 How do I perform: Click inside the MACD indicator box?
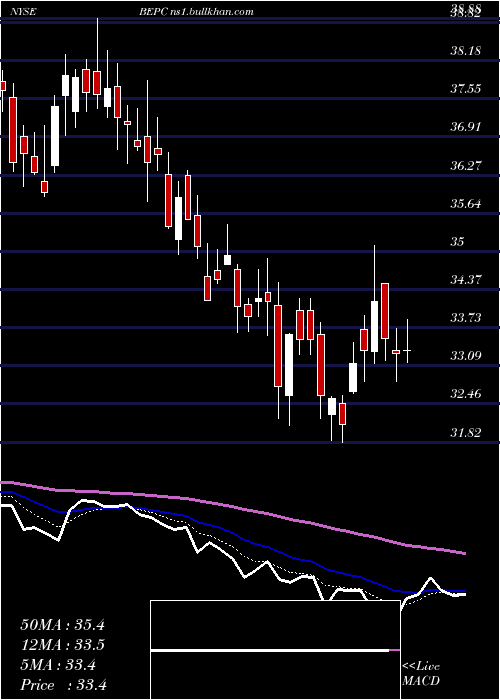[x=275, y=650]
